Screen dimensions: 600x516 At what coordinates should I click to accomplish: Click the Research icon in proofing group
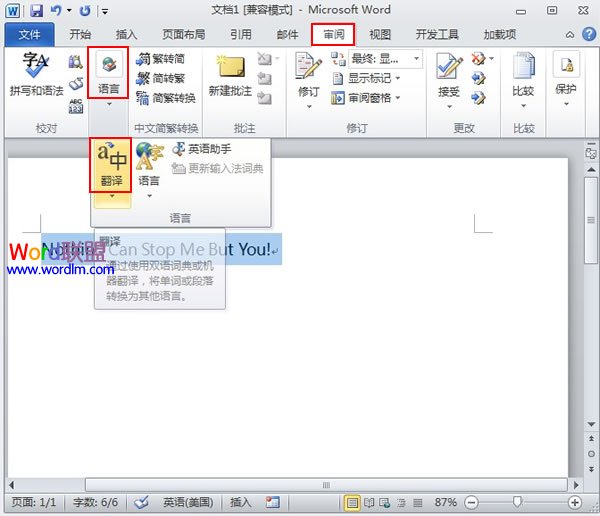pos(75,61)
